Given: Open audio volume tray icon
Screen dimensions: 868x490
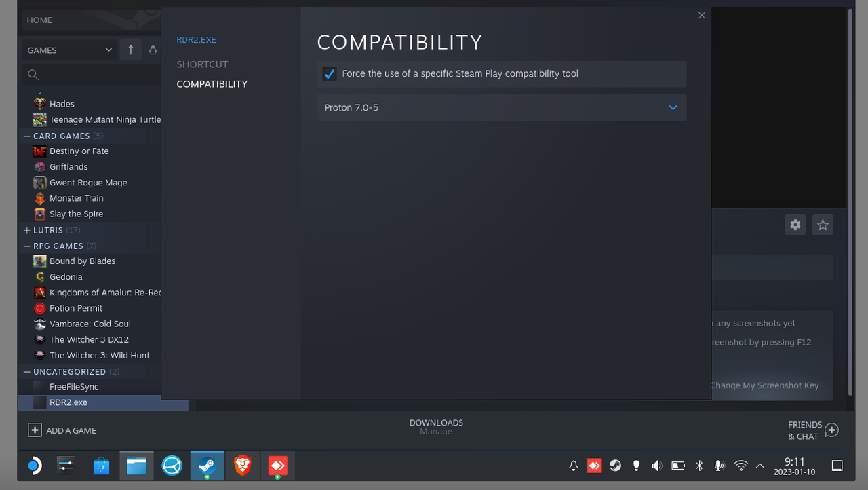Looking at the screenshot, I should click(x=656, y=466).
